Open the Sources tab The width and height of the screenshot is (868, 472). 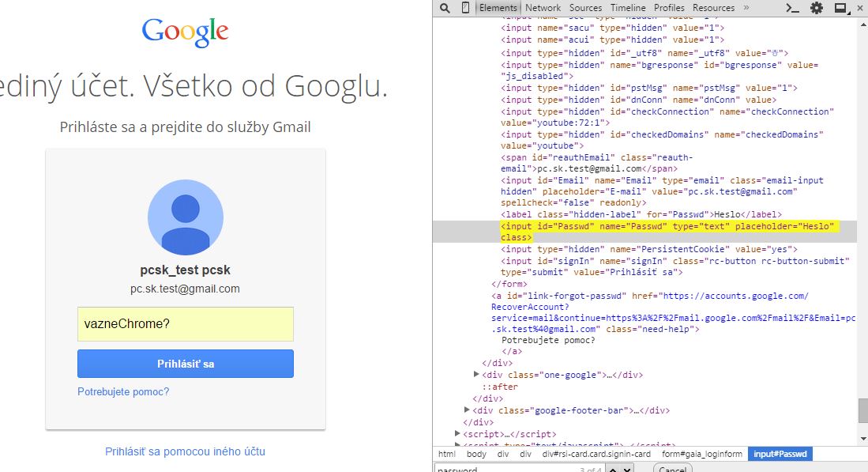click(585, 8)
